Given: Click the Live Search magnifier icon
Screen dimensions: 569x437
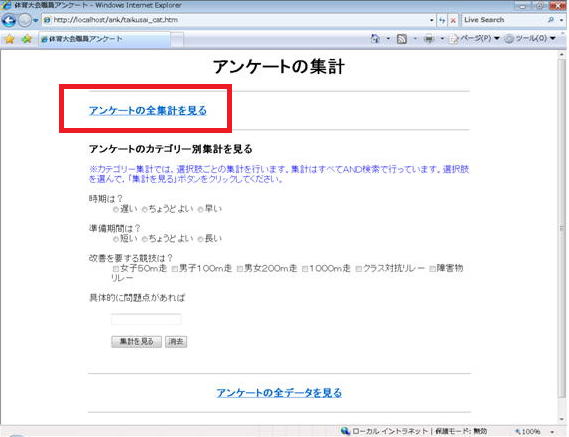Looking at the screenshot, I should (551, 20).
